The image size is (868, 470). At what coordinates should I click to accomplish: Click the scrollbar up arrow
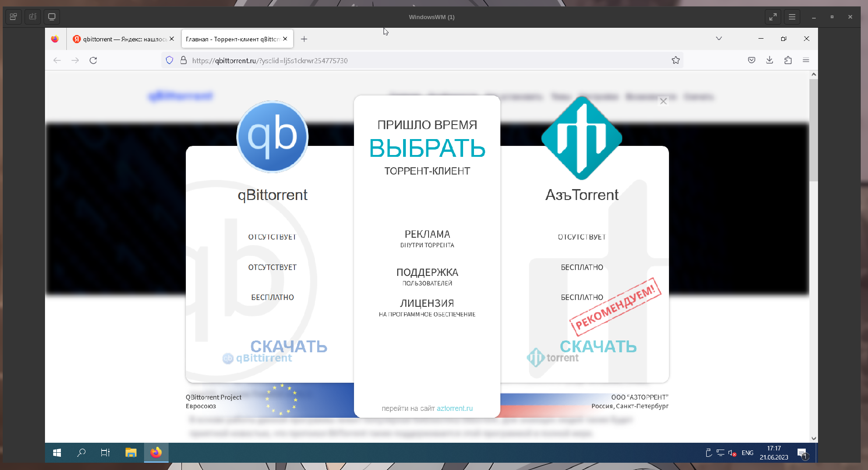(x=813, y=74)
